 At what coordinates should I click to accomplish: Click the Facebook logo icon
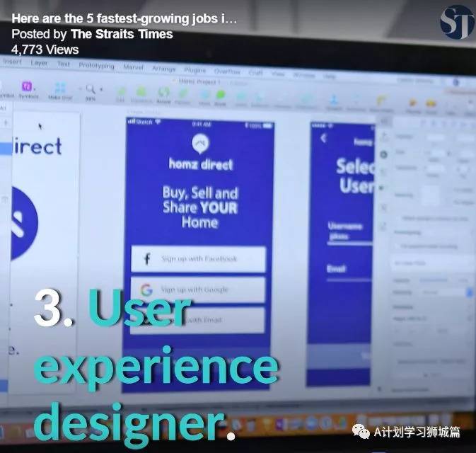click(x=147, y=259)
